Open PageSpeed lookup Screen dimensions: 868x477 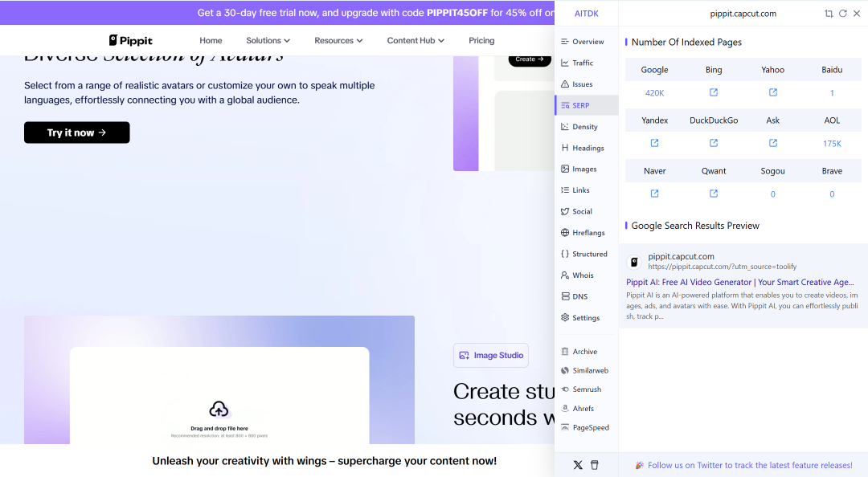click(x=585, y=428)
